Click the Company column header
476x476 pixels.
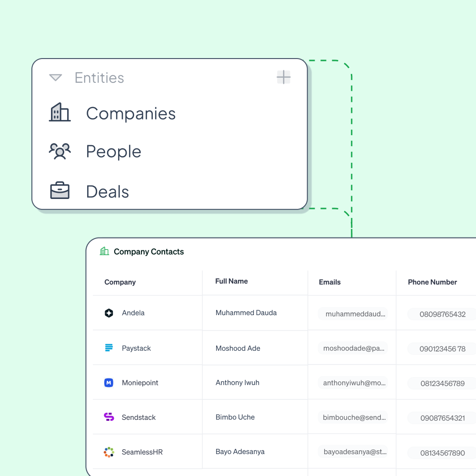120,282
